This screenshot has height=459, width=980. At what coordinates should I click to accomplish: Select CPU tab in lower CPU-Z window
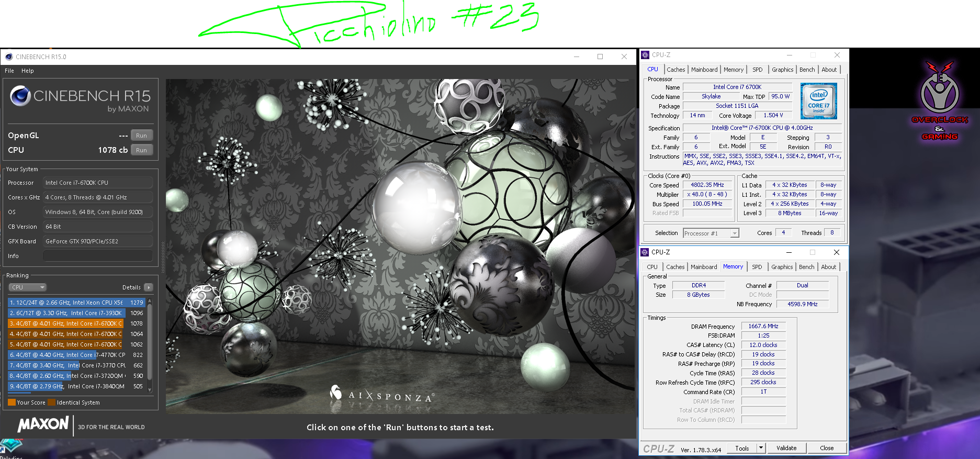(x=652, y=267)
